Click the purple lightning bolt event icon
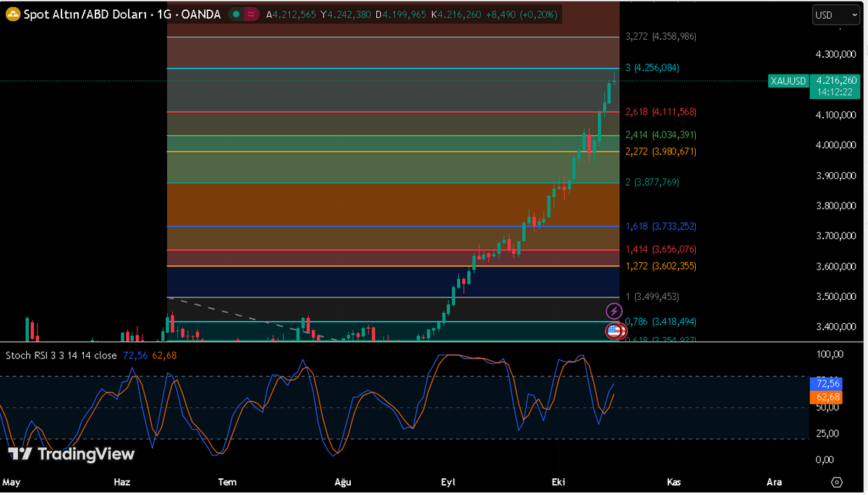The width and height of the screenshot is (868, 495). [613, 311]
